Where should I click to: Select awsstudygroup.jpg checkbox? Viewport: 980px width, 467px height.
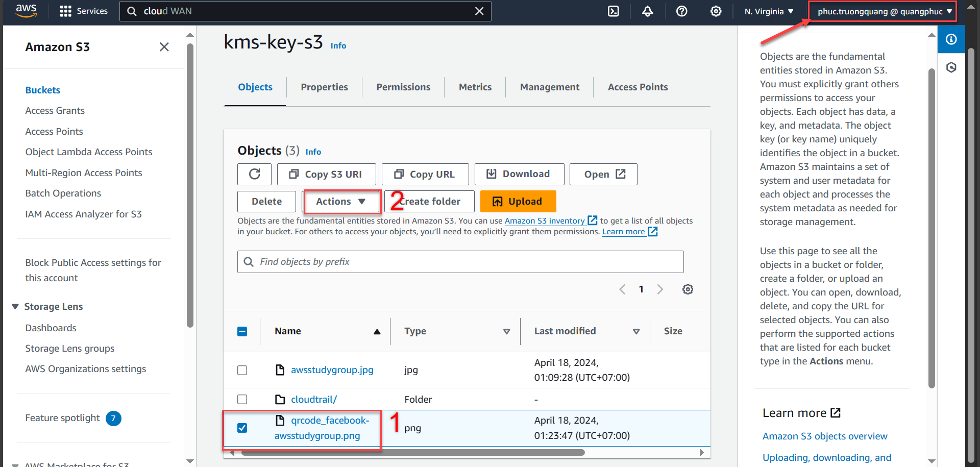[x=242, y=370]
